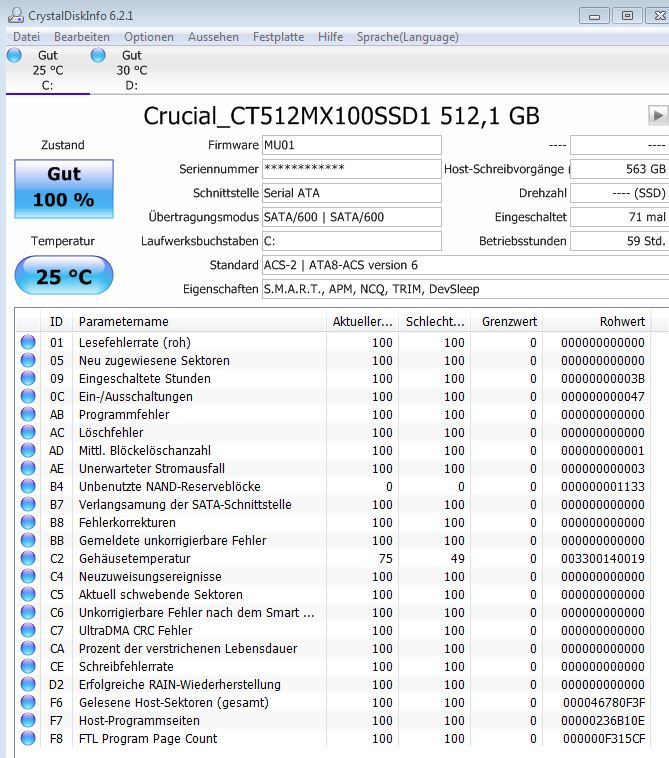Click status icon for Gelesene Host-Sektoren (gesamt)
The width and height of the screenshot is (669, 758).
click(x=28, y=702)
